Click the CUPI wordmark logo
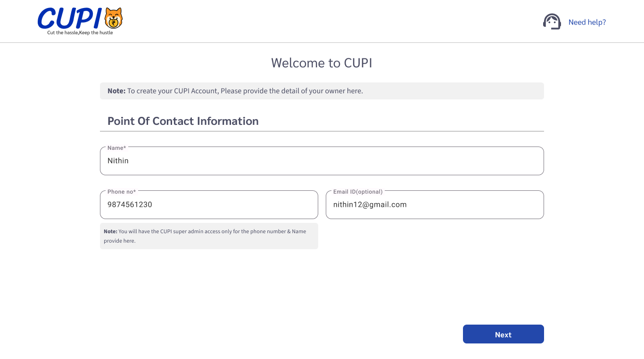 coord(70,19)
